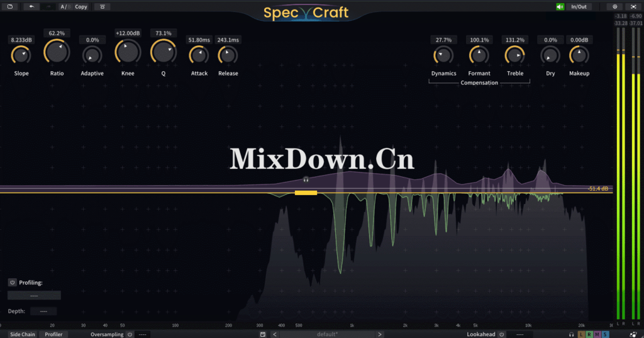Click the 8.233dB Slope value field
644x338 pixels.
coord(21,40)
